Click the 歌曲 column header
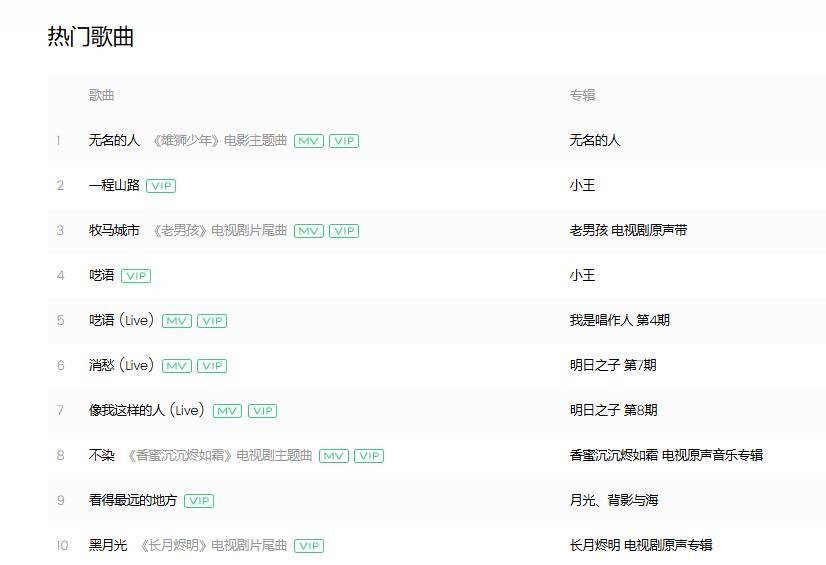Image resolution: width=826 pixels, height=565 pixels. click(x=102, y=95)
